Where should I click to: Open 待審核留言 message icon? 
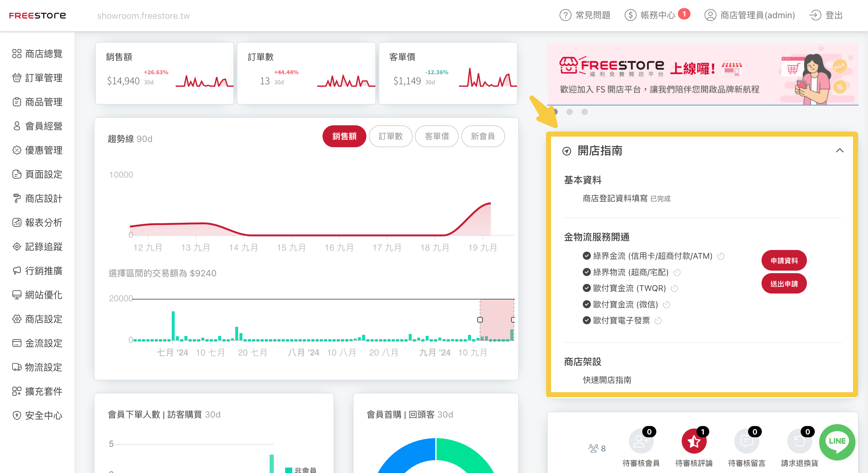pyautogui.click(x=747, y=441)
